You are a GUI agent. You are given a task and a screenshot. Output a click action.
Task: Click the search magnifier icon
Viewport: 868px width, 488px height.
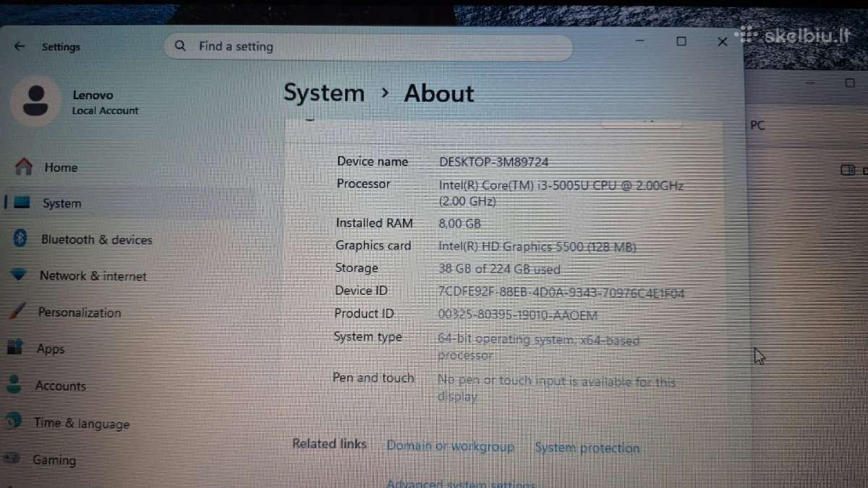tap(180, 46)
